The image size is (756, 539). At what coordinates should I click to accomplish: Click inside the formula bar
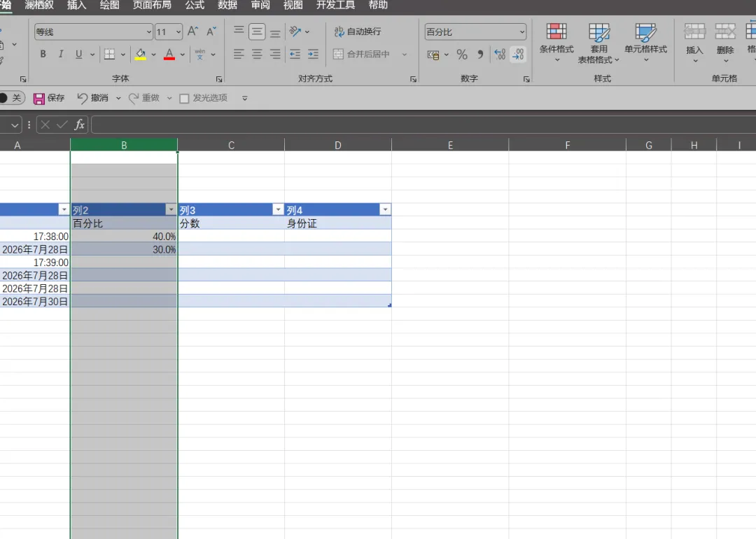coord(423,125)
